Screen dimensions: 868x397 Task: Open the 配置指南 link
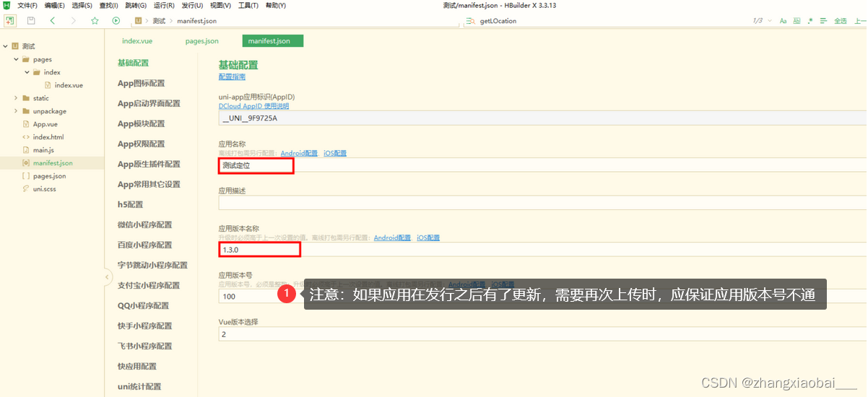[x=232, y=77]
